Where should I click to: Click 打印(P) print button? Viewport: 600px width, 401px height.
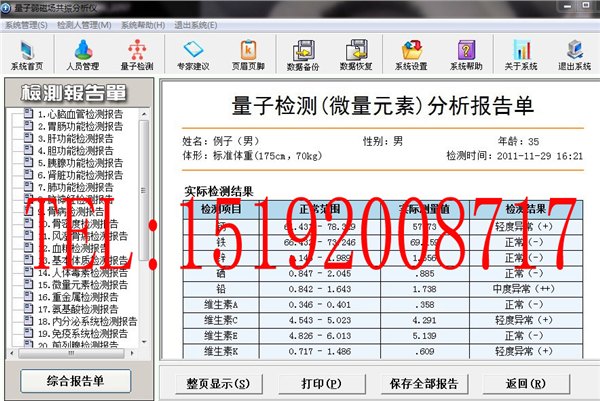[x=321, y=384]
